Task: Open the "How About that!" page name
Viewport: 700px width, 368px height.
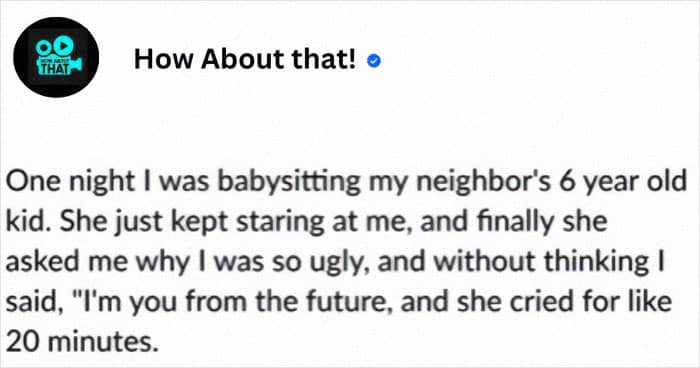Action: click(x=245, y=59)
